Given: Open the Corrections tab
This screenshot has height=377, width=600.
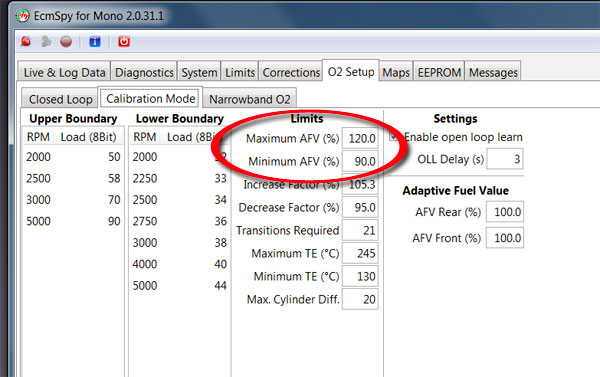Looking at the screenshot, I should tap(291, 72).
